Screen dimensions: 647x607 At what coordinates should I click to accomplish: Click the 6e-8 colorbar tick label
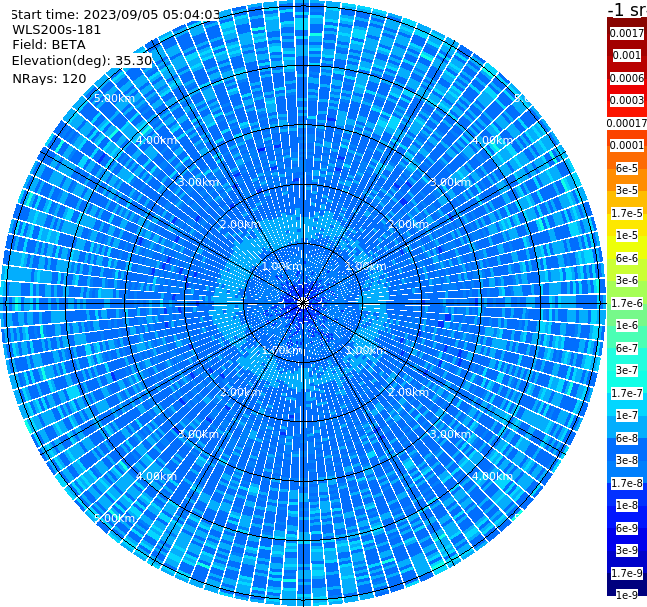tap(627, 438)
